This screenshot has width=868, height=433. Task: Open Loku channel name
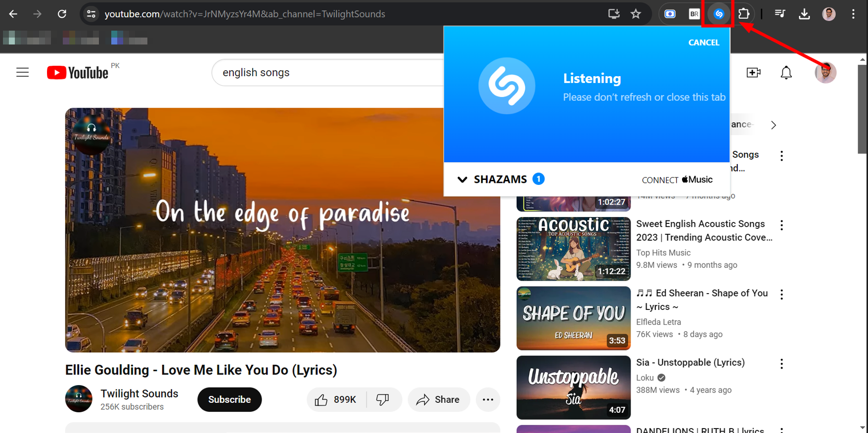pyautogui.click(x=645, y=378)
